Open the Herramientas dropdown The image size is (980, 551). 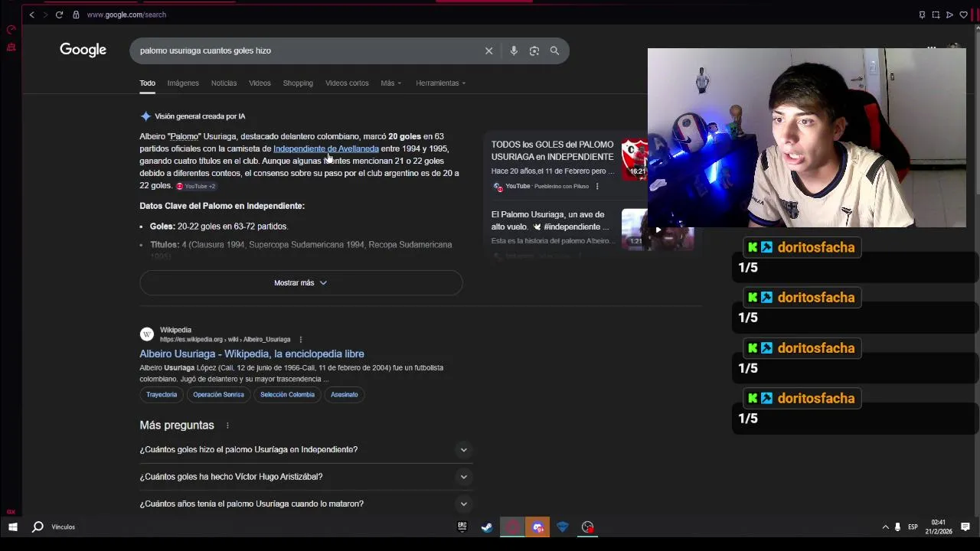point(440,83)
